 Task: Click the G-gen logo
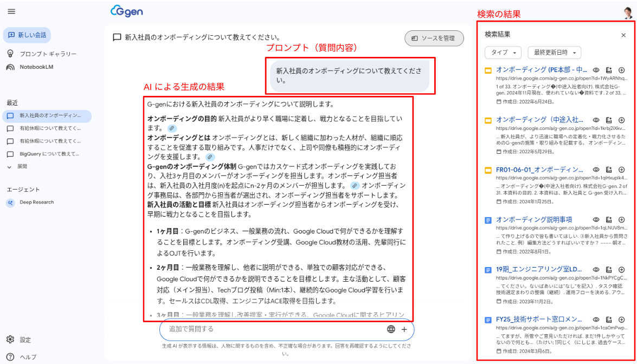(127, 11)
